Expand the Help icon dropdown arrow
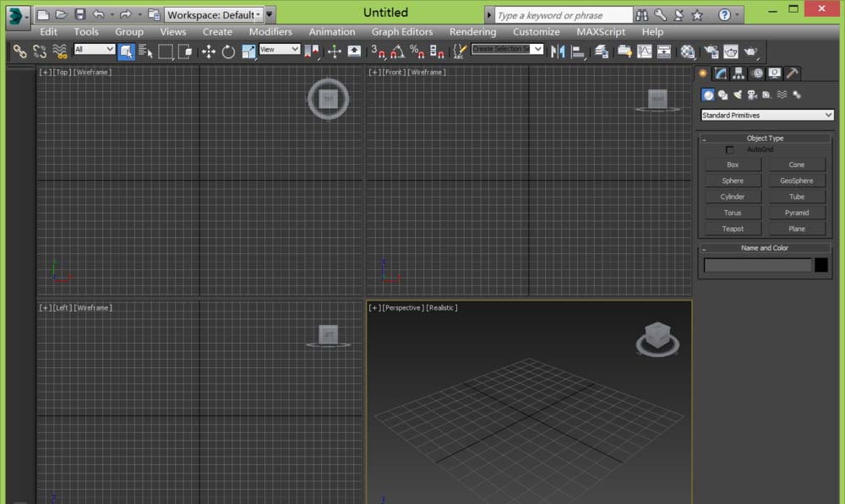The width and height of the screenshot is (845, 504). (737, 14)
